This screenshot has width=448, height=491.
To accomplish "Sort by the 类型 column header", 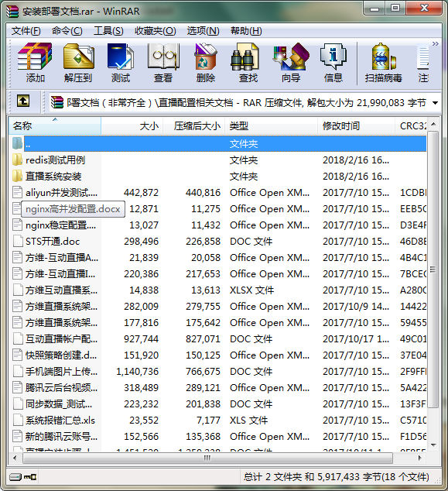I will 271,126.
